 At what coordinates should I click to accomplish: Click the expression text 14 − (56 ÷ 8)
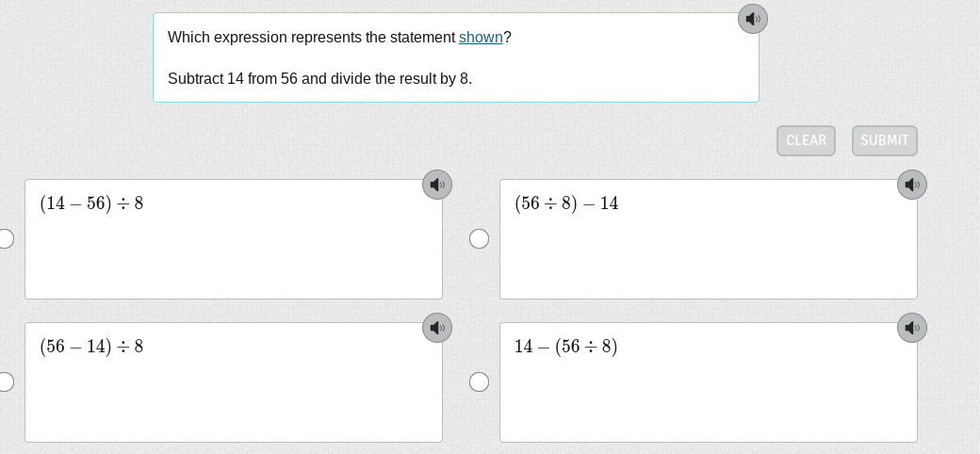coord(566,346)
